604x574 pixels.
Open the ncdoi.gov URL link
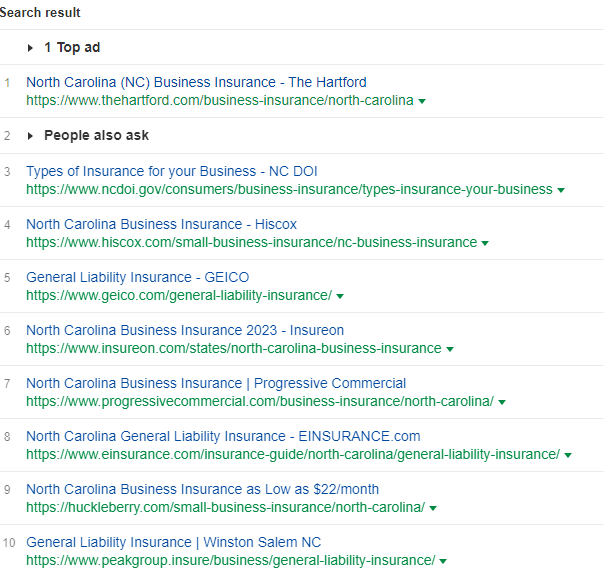tap(289, 190)
